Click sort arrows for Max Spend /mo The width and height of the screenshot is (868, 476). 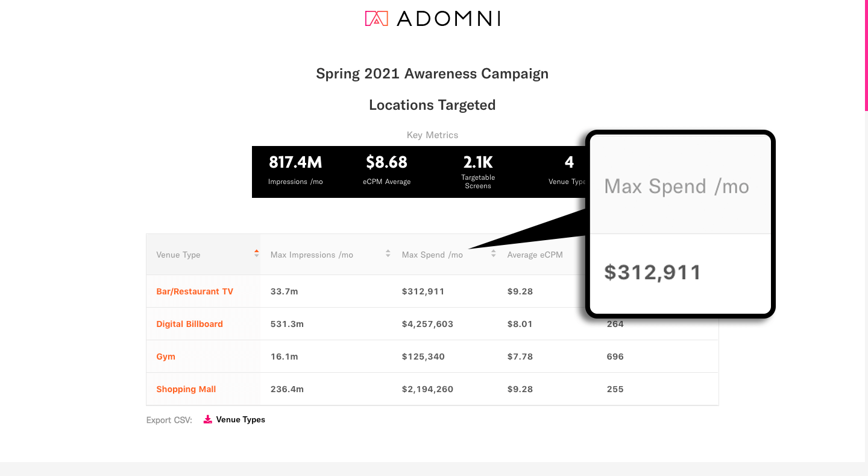[x=494, y=254]
